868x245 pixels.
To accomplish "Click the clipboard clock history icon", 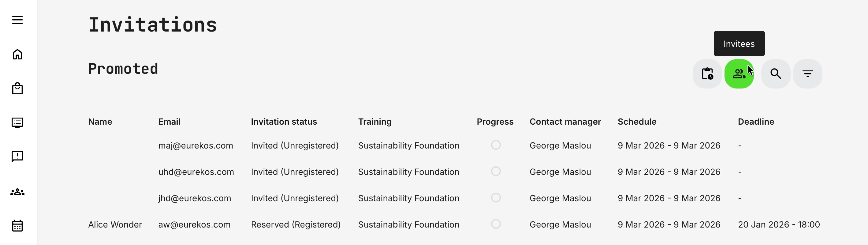I will point(707,74).
